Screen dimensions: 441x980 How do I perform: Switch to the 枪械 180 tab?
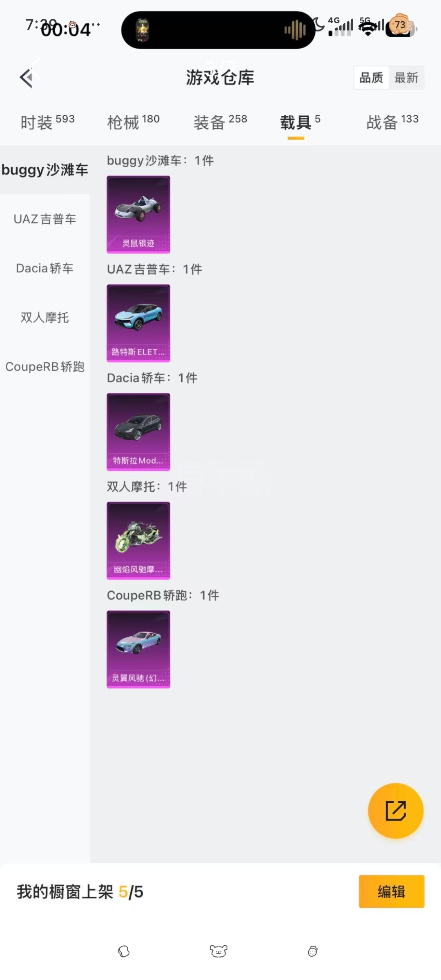coord(133,122)
